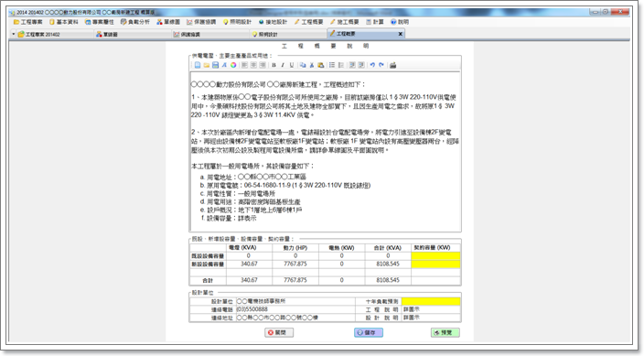Click the increase indent icon
Viewport: 644px width, 356px height.
361,65
